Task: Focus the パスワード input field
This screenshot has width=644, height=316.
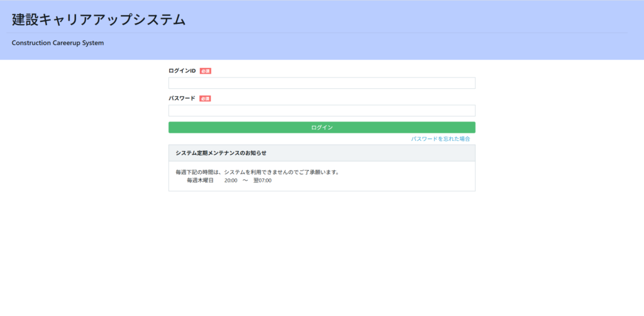Action: tap(321, 111)
